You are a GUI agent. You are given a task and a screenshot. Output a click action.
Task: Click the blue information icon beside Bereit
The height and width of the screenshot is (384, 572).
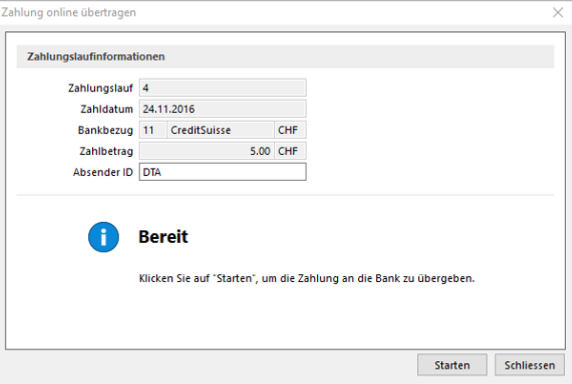coord(104,237)
